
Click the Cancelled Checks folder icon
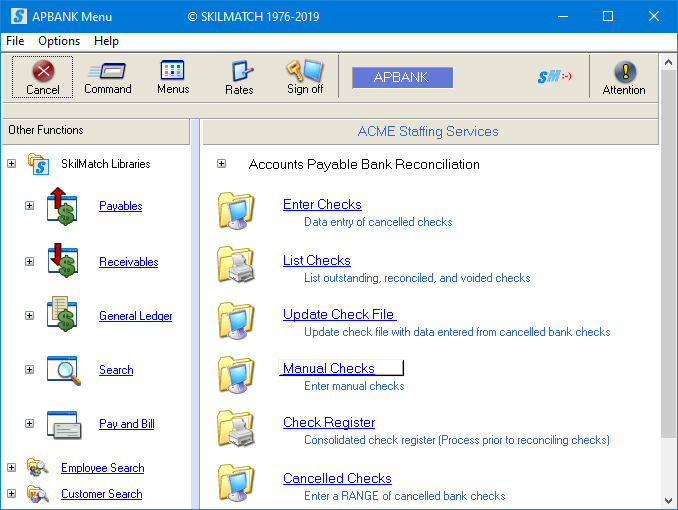(x=236, y=483)
